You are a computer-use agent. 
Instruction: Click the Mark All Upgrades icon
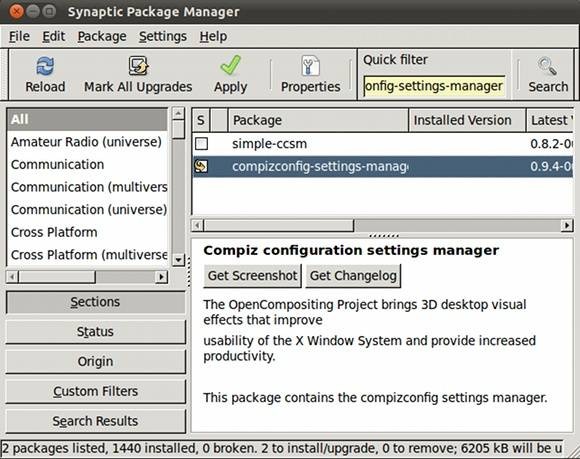pos(138,66)
